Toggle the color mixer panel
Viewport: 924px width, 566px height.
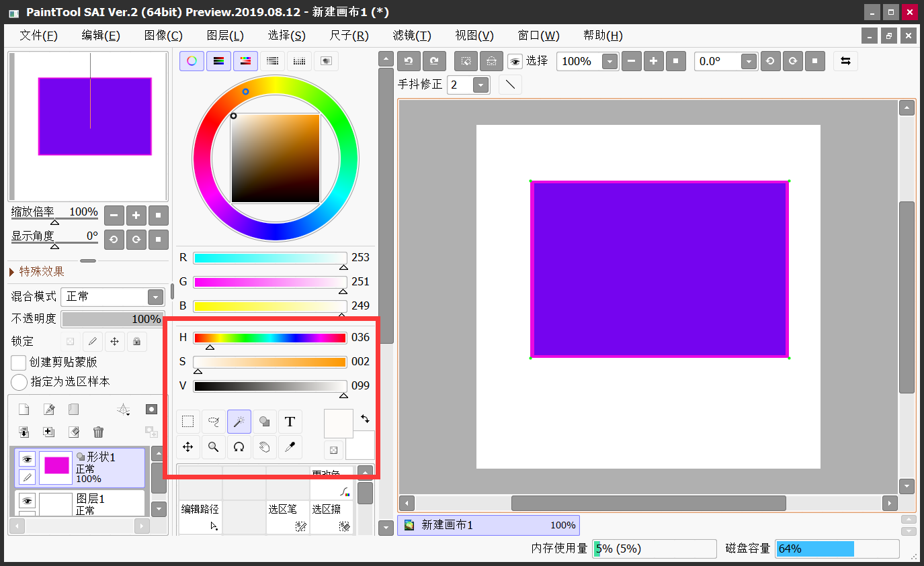pos(272,61)
